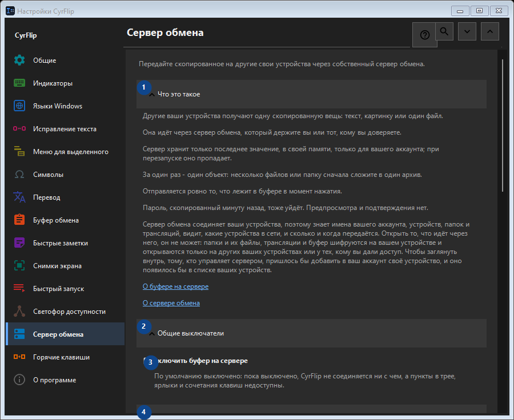
Task: Open the 'О буфере на сервере' link
Action: point(175,286)
